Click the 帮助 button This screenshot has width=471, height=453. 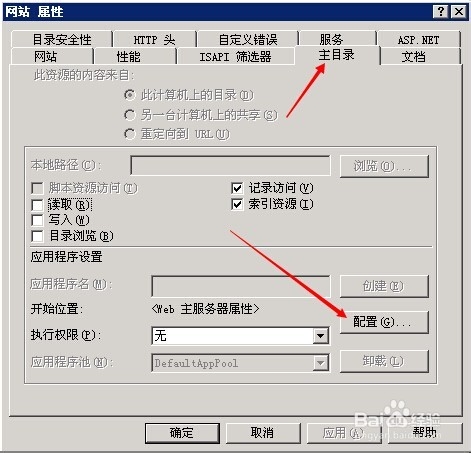click(x=425, y=433)
